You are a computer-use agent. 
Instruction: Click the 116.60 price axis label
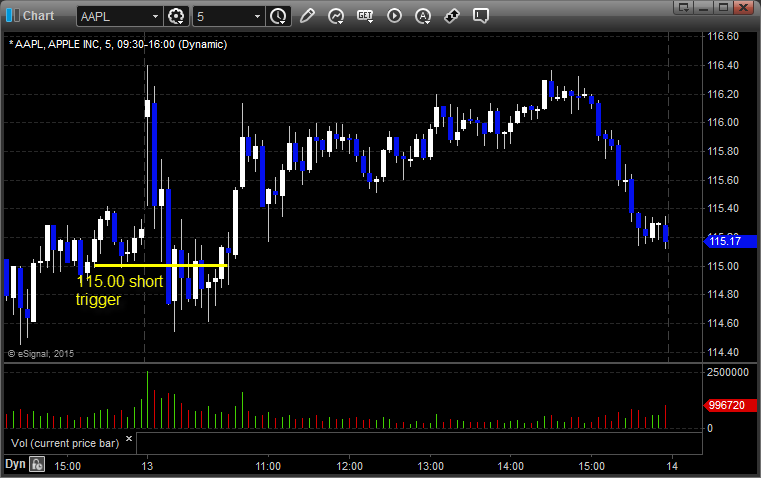click(723, 36)
